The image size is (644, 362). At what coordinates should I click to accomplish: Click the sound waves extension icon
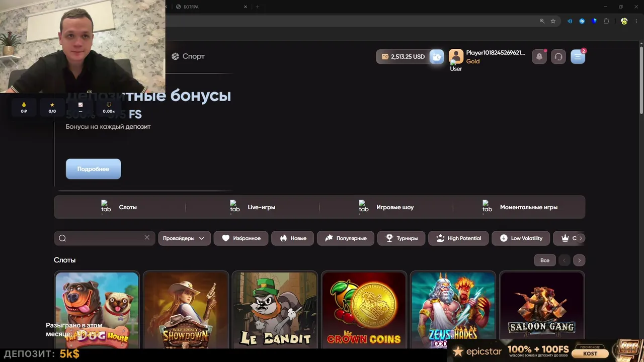point(570,21)
